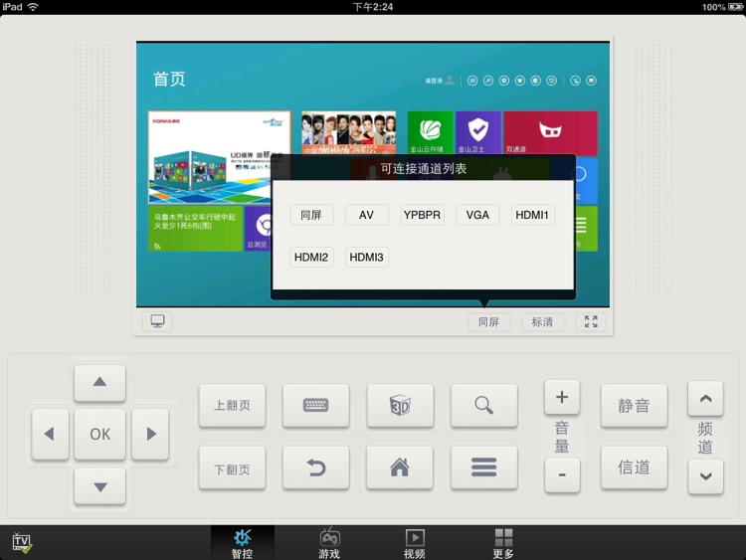Viewport: 746px width, 560px height.
Task: Tap the D-pad right arrow
Action: click(x=150, y=434)
